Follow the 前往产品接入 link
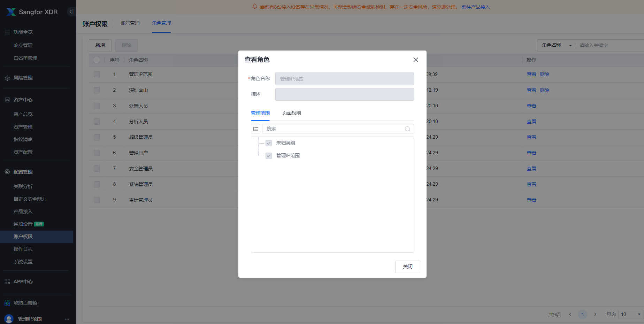The image size is (644, 324). (475, 7)
